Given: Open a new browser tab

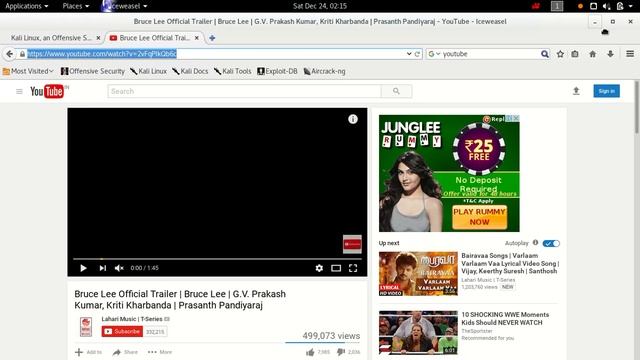Looking at the screenshot, I should (x=212, y=38).
